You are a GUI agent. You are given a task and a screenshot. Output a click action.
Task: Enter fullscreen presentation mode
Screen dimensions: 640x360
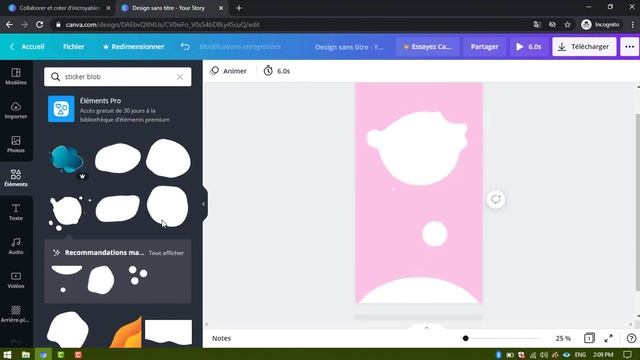609,338
